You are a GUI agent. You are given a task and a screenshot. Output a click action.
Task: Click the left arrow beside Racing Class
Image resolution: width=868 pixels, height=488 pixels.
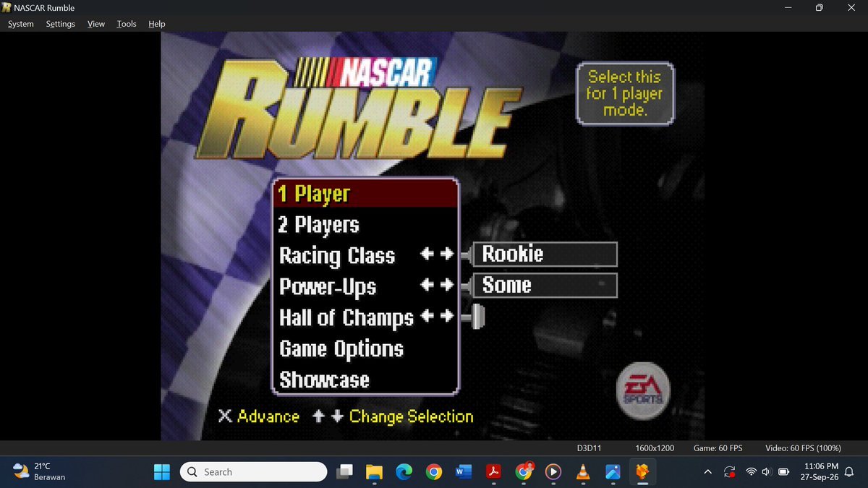[x=428, y=255]
